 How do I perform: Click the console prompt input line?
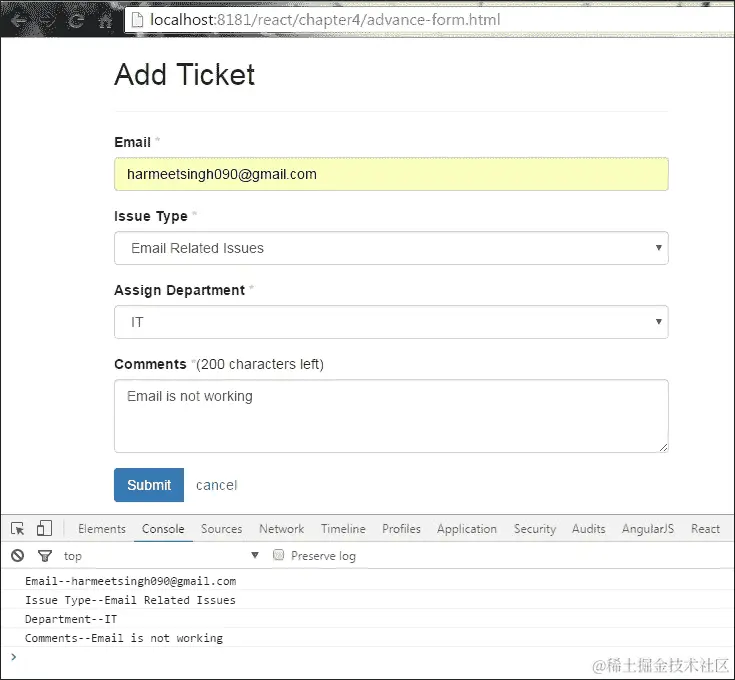point(368,657)
